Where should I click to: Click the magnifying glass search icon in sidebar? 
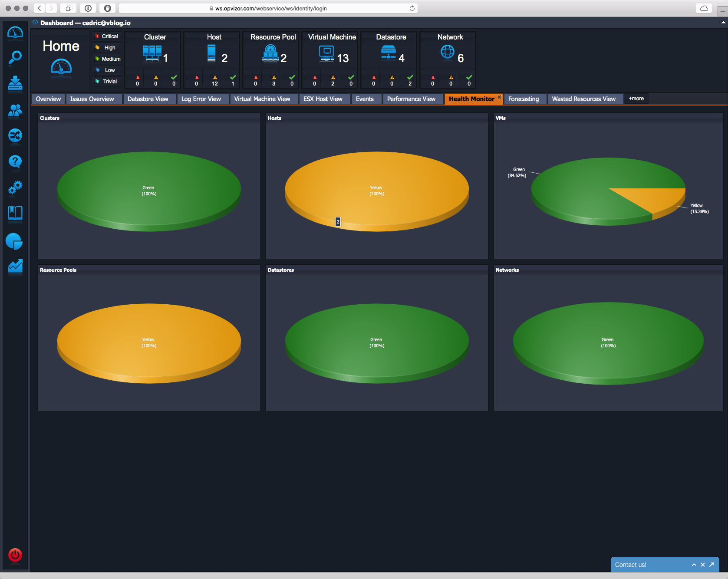pyautogui.click(x=15, y=57)
